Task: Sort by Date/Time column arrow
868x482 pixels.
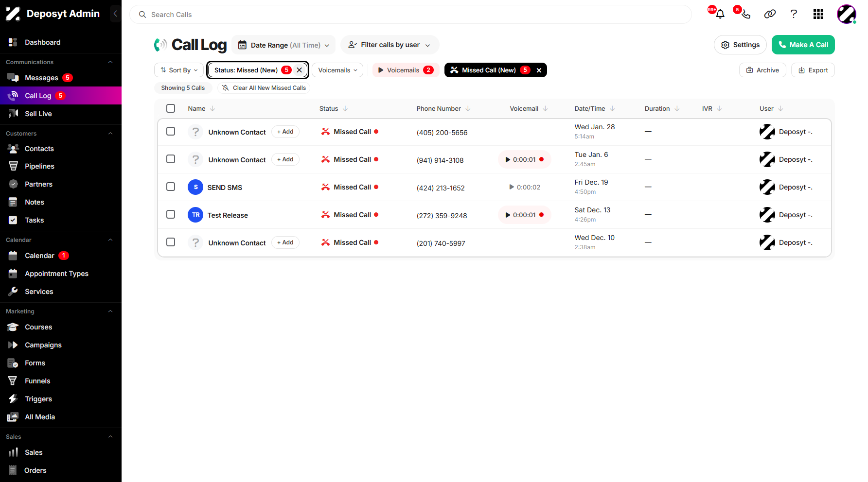Action: pos(612,108)
